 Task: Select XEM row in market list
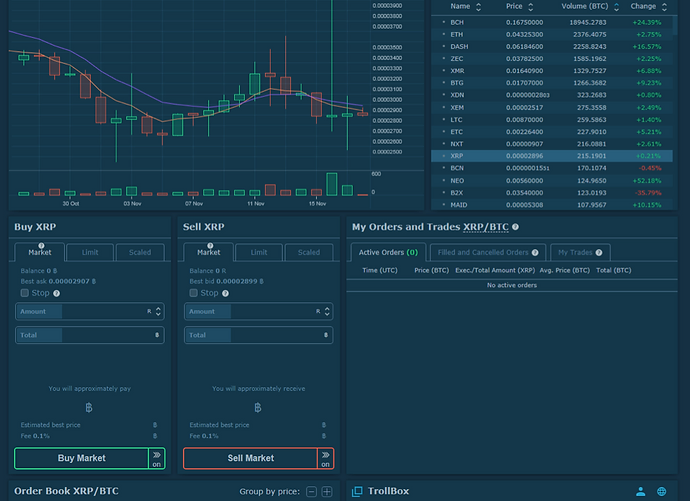552,107
